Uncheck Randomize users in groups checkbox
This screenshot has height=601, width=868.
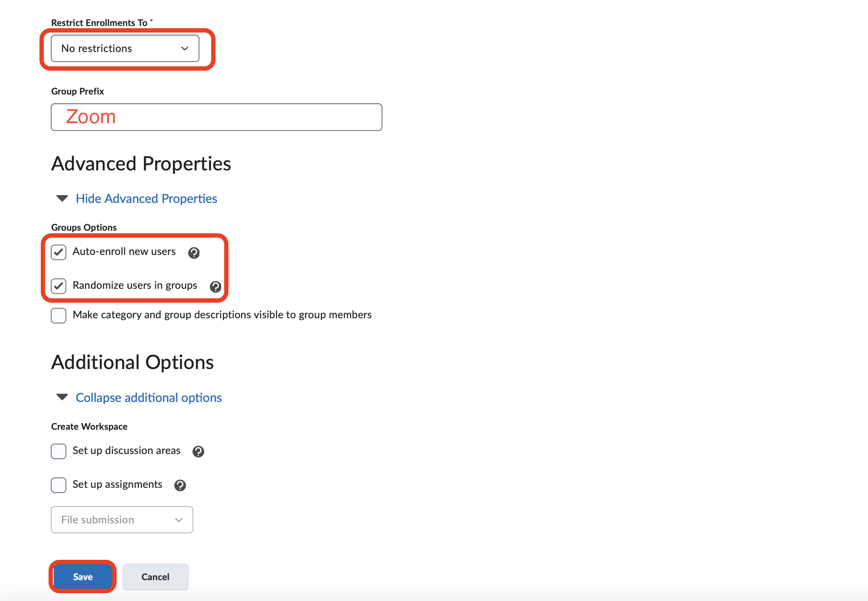(x=59, y=286)
